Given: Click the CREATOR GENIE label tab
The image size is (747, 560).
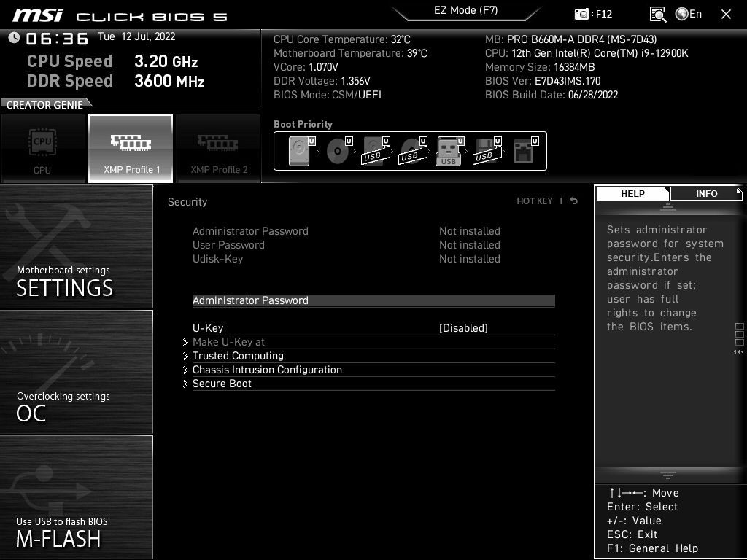Looking at the screenshot, I should [44, 105].
